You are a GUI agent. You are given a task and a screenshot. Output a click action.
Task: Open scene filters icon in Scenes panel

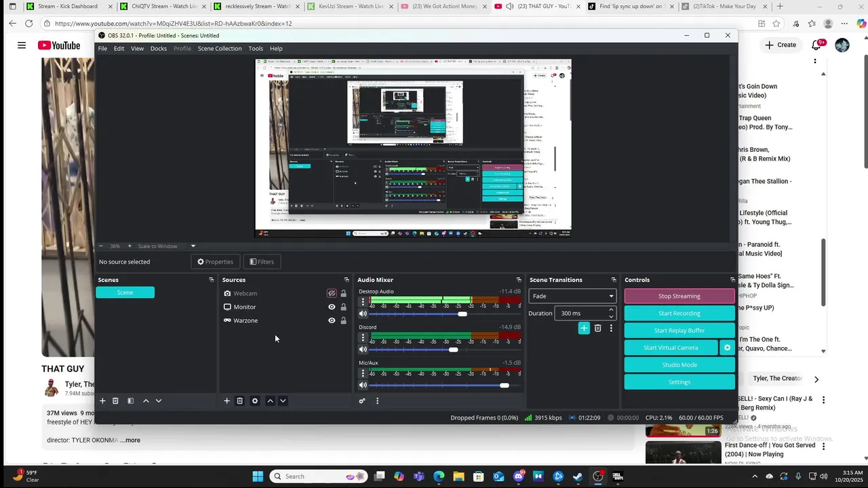130,401
